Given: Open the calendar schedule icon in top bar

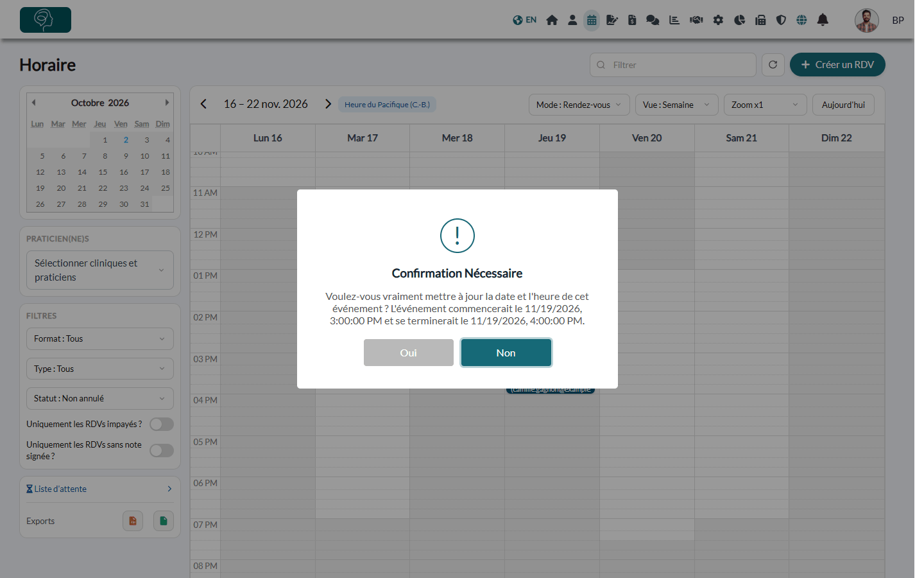Looking at the screenshot, I should click(x=592, y=20).
